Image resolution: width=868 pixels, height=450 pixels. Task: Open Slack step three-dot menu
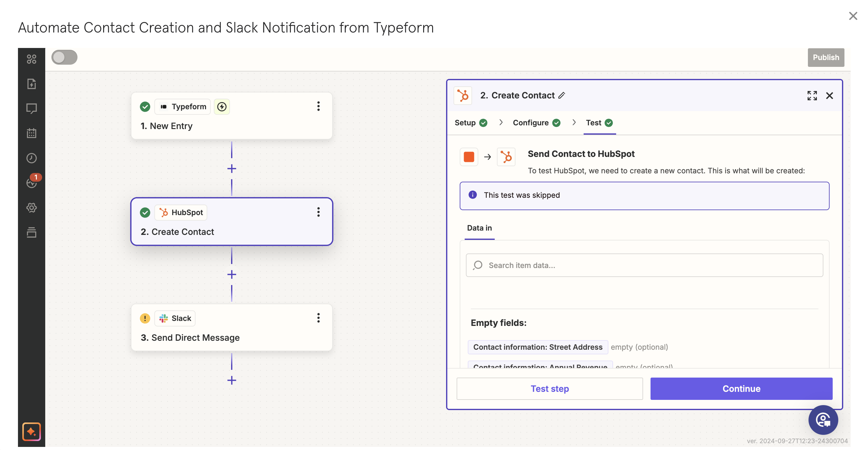[x=318, y=318]
